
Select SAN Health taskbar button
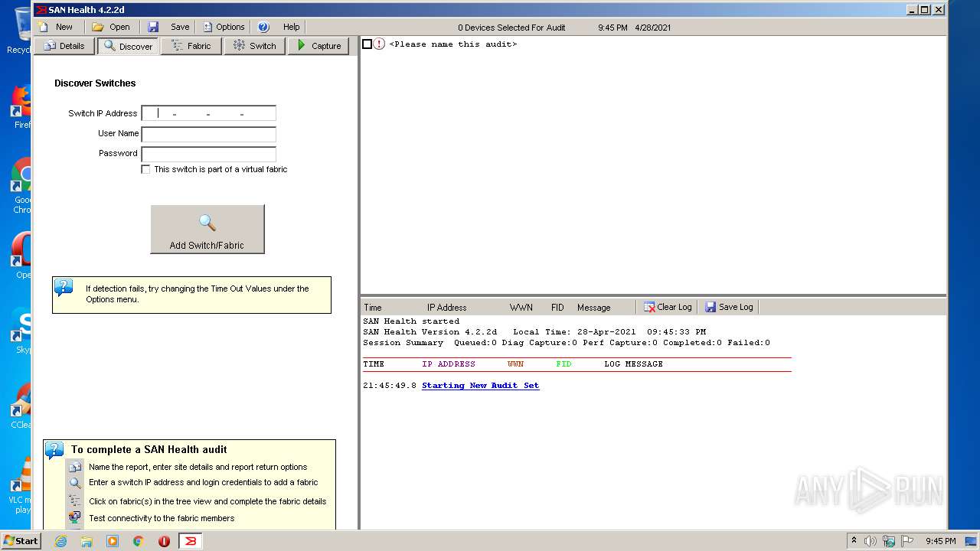point(191,541)
